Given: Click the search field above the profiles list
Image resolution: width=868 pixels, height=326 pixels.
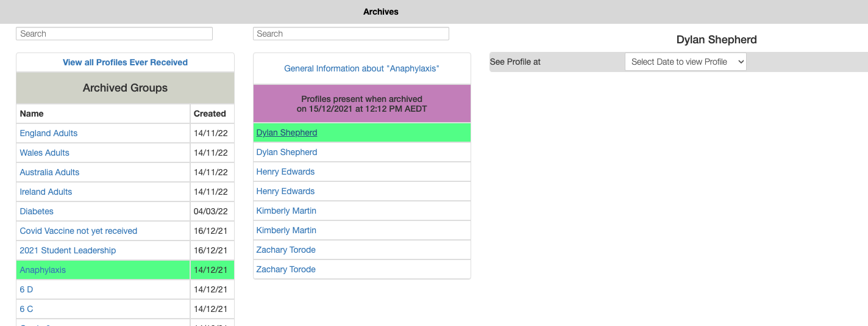Looking at the screenshot, I should tap(350, 34).
